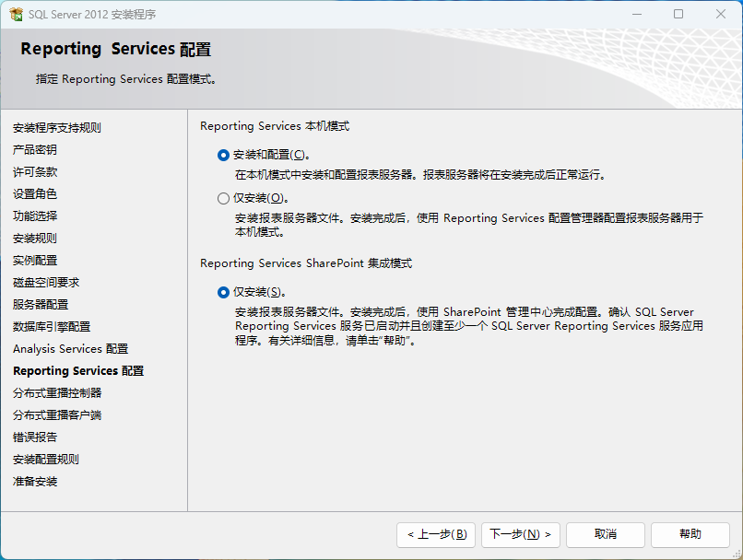This screenshot has width=743, height=560.
Task: Minimize the SQL Server 2012 setup window
Action: [x=637, y=14]
